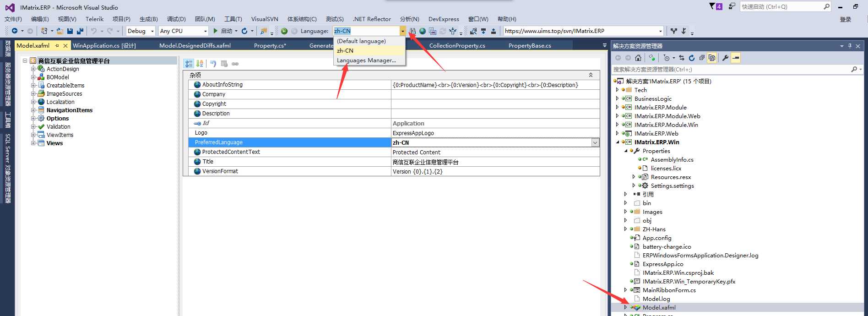Click 登录 sign-in link
Screen dimensions: 868x316
845,19
